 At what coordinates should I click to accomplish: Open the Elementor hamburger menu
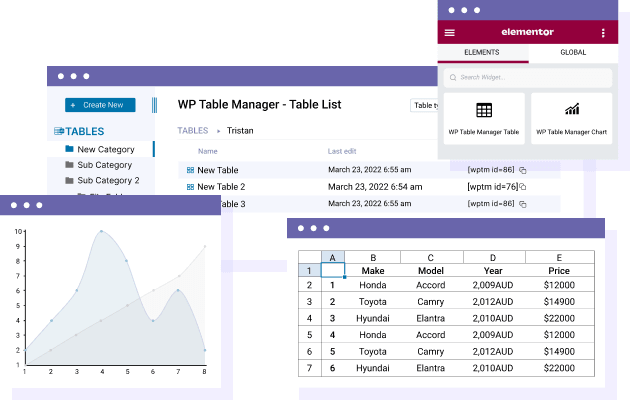pyautogui.click(x=450, y=33)
